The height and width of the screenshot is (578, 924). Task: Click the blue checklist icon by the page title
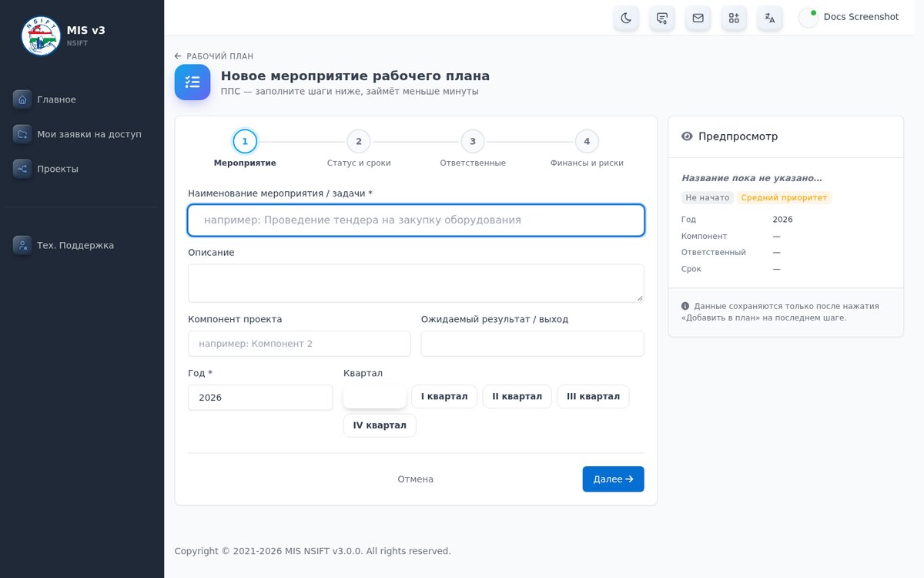[x=192, y=82]
